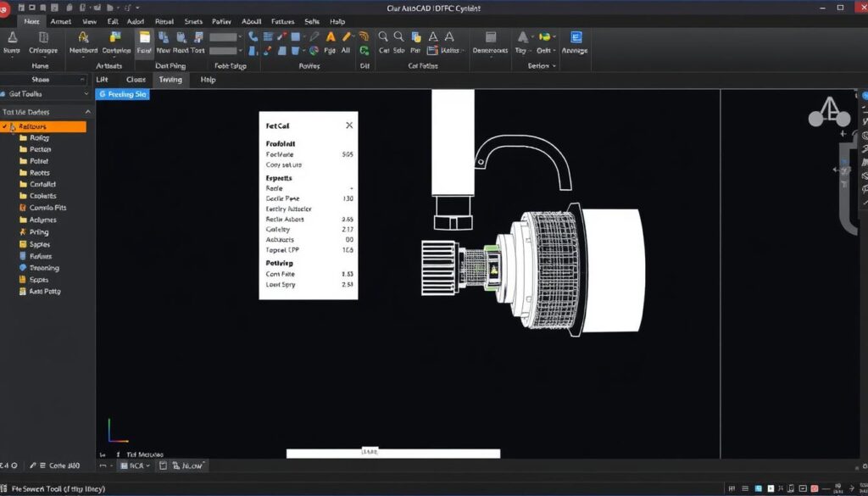The width and height of the screenshot is (868, 496).
Task: Open the upper gray combo box in ribbon
Action: pyautogui.click(x=225, y=37)
